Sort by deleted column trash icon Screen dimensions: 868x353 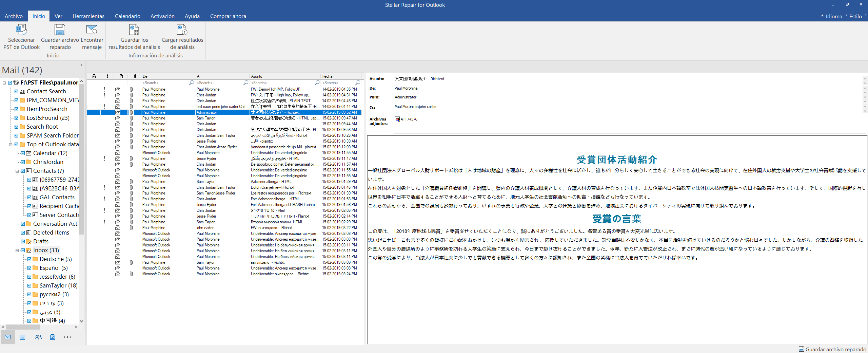(94, 76)
